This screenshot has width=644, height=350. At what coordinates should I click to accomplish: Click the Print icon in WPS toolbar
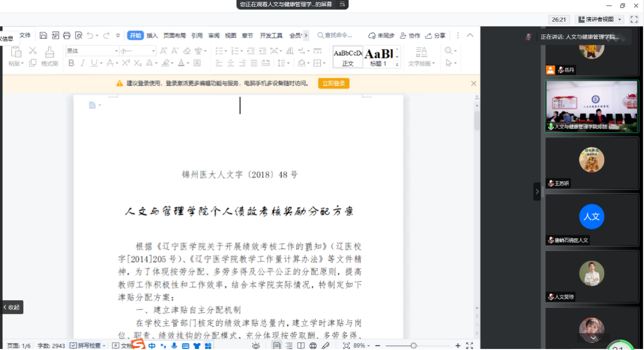pos(67,36)
